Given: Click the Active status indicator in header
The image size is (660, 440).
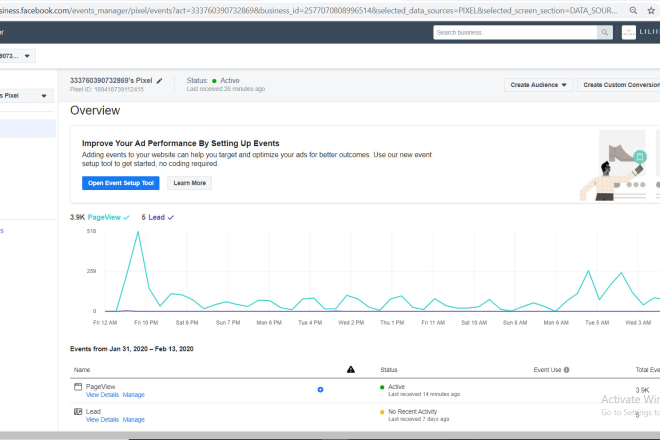Looking at the screenshot, I should 226,80.
